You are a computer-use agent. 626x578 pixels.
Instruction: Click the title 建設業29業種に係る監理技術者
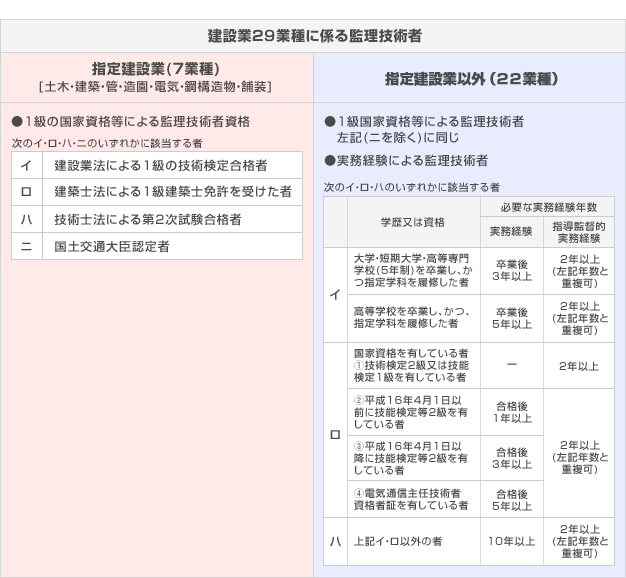click(x=315, y=36)
